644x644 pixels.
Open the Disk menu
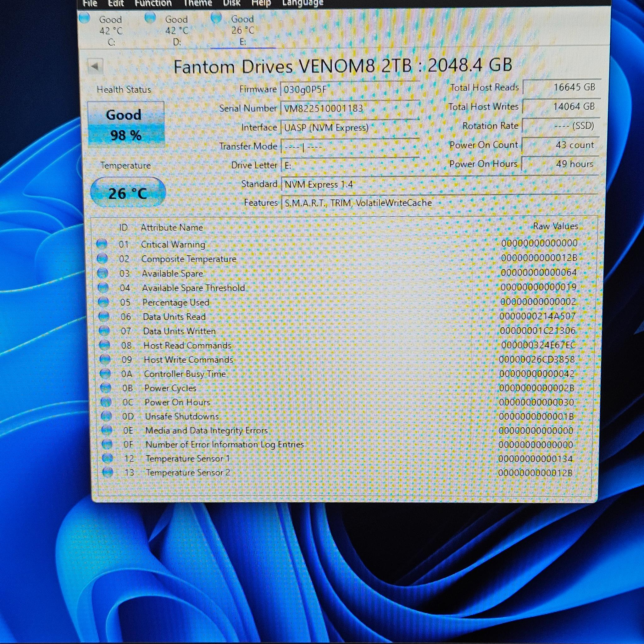[232, 3]
